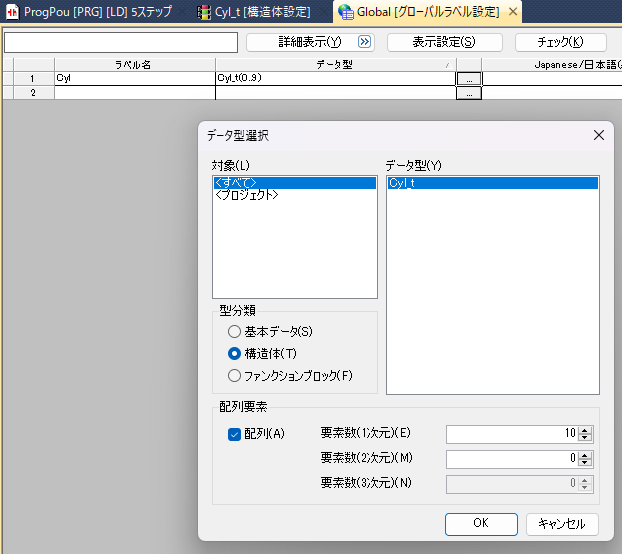This screenshot has height=554, width=622.
Task: Click the filter input field above the table
Action: coord(121,42)
